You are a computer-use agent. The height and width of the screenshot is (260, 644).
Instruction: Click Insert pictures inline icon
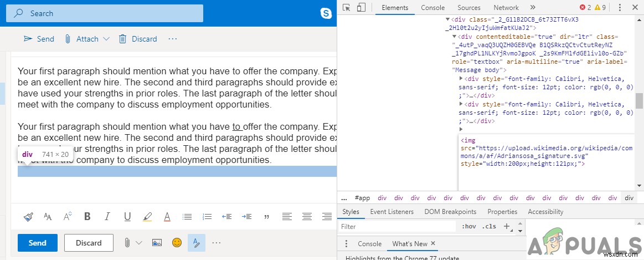[x=157, y=243]
